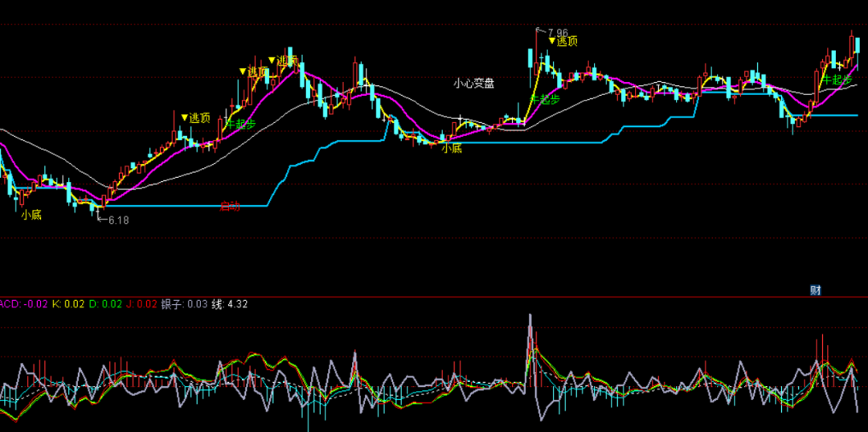This screenshot has width=868, height=432.
Task: Click the blue 财 finance icon
Action: [815, 290]
